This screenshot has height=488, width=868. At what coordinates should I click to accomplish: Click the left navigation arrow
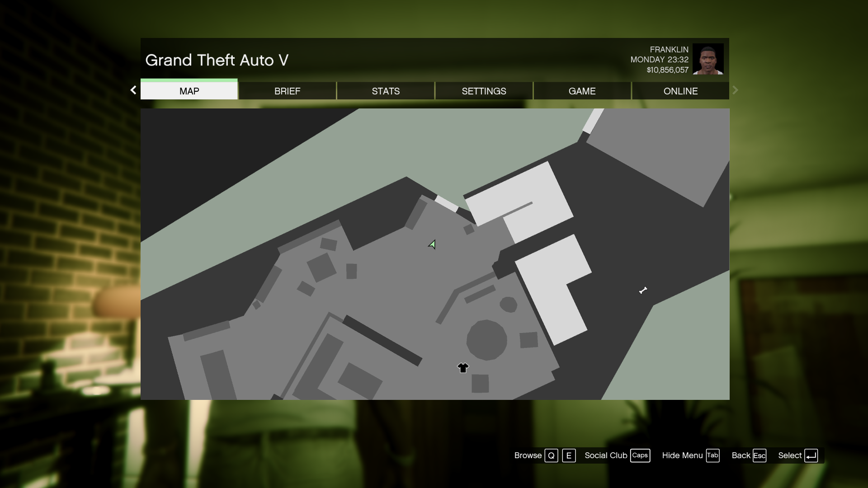click(132, 90)
